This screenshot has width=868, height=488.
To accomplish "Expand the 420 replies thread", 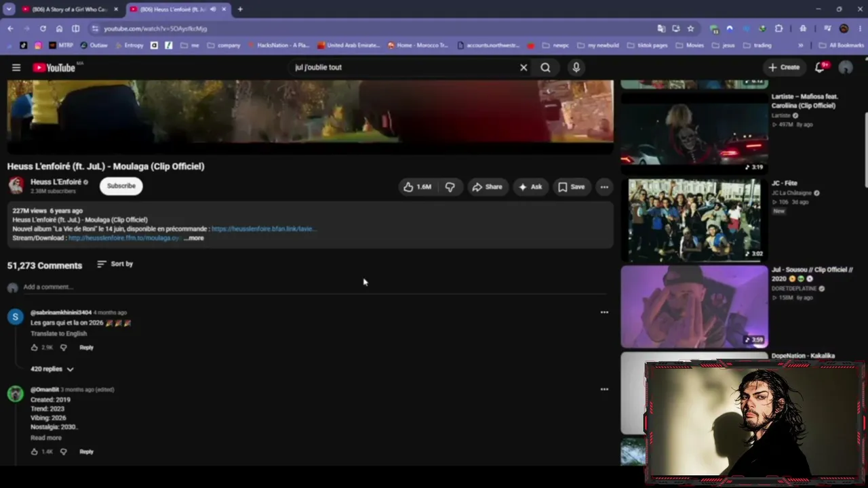I will (x=52, y=369).
